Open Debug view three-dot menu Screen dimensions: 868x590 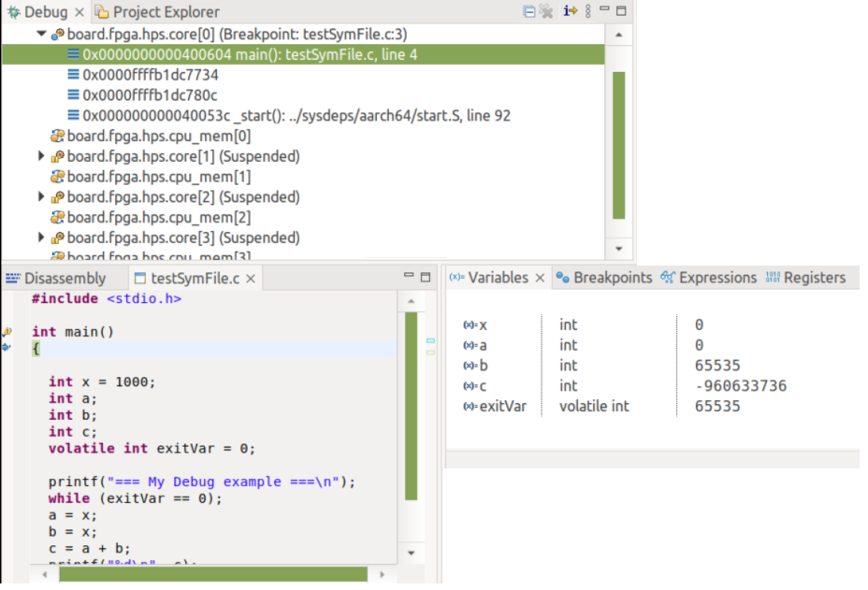[587, 12]
